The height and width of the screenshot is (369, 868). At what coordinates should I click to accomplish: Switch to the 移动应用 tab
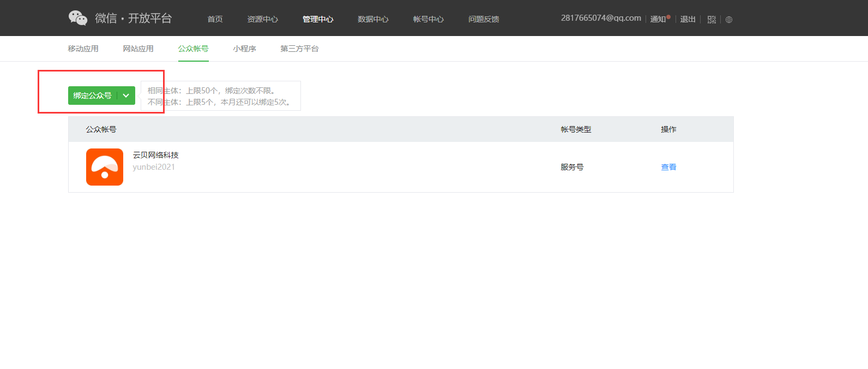coord(83,49)
